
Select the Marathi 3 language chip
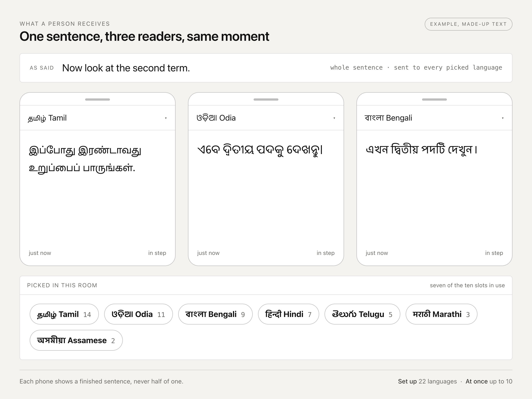(441, 314)
